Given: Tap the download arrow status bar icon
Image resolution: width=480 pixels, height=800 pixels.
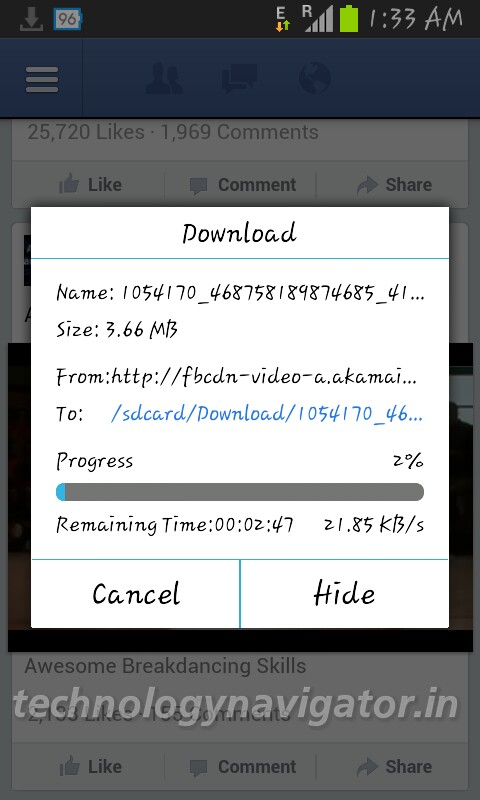Looking at the screenshot, I should (31, 19).
